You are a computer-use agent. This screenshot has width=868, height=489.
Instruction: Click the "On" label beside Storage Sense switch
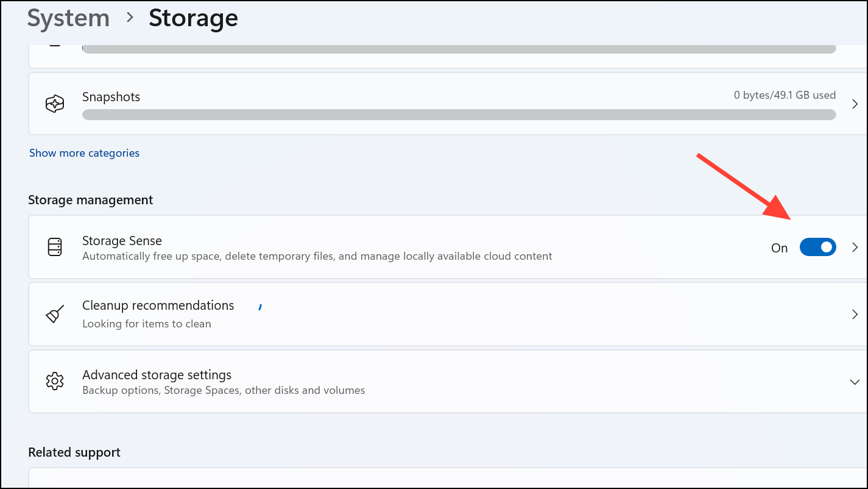coord(779,248)
